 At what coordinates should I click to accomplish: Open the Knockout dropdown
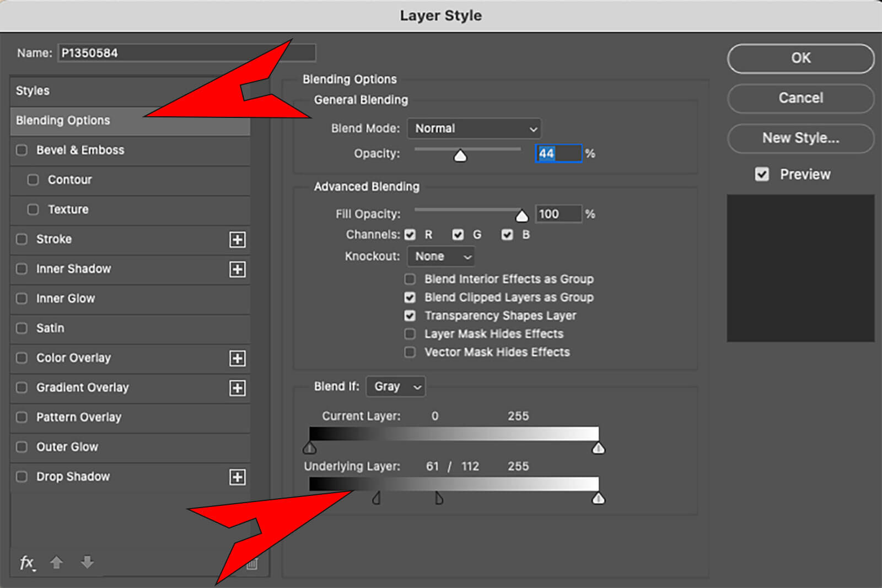pos(441,256)
